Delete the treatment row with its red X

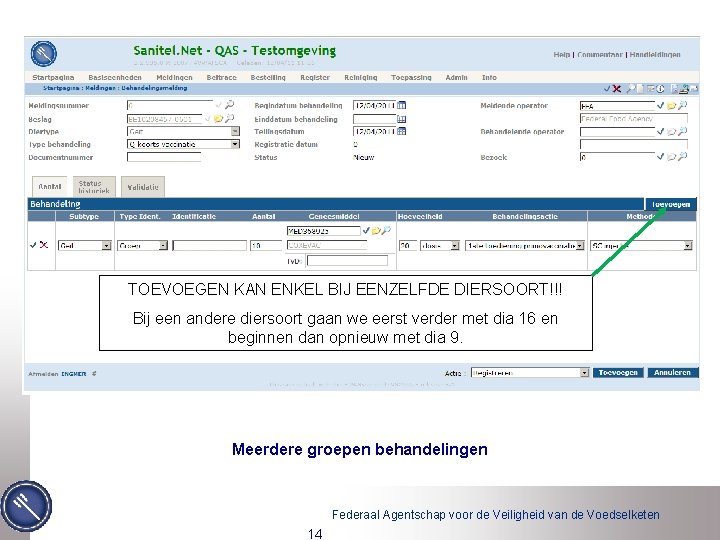click(44, 245)
